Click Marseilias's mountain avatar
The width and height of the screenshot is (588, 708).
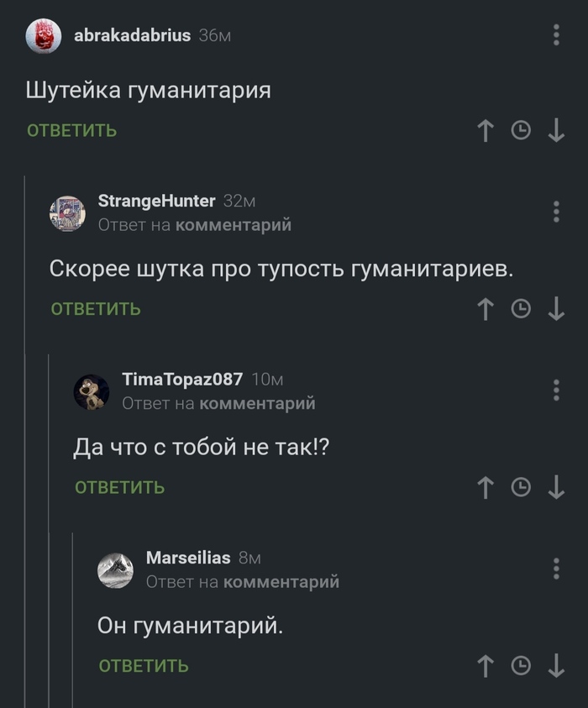click(116, 569)
